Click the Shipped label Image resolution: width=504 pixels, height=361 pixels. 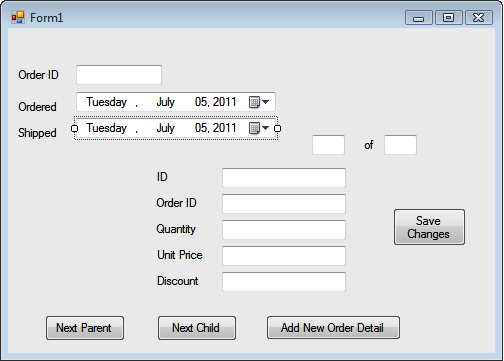click(x=37, y=133)
